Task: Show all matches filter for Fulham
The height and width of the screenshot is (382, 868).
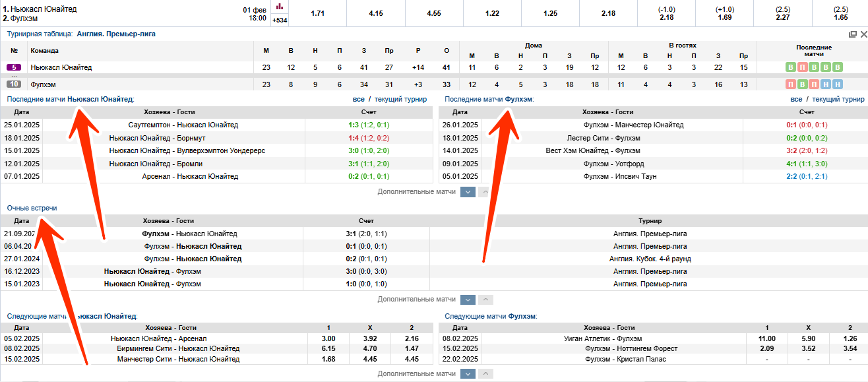Action: point(796,99)
